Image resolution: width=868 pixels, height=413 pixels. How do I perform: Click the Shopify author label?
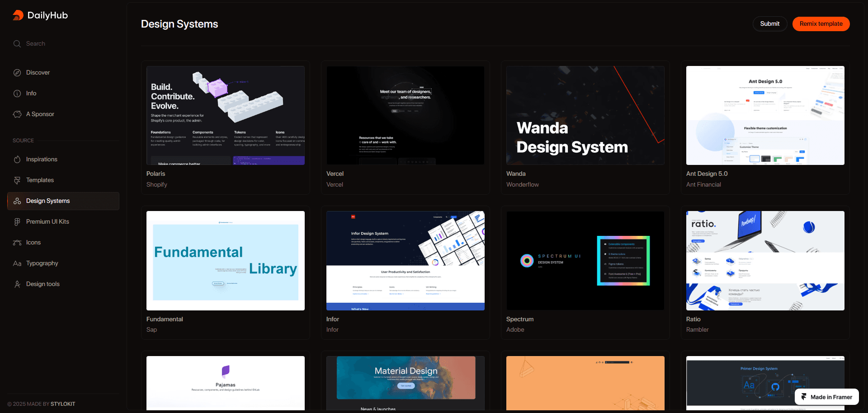pos(157,185)
